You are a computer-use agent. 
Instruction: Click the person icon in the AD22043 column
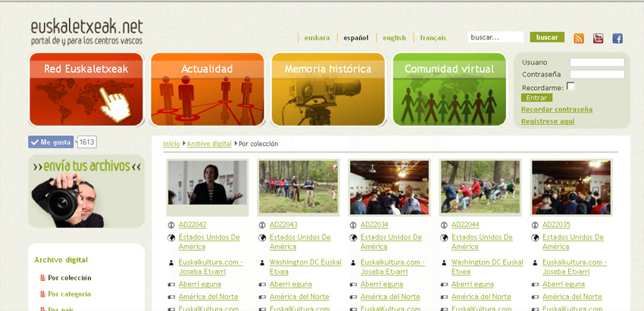tap(262, 263)
